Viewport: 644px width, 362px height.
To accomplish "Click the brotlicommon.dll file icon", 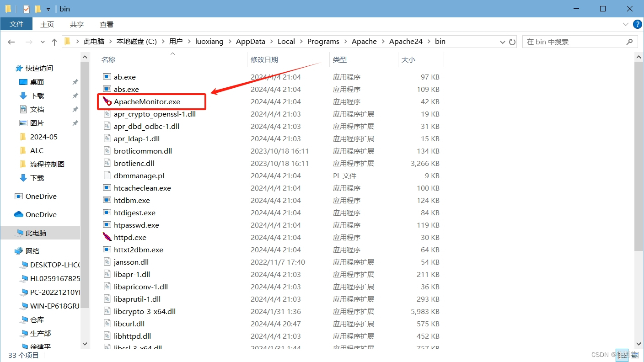I will tap(107, 151).
